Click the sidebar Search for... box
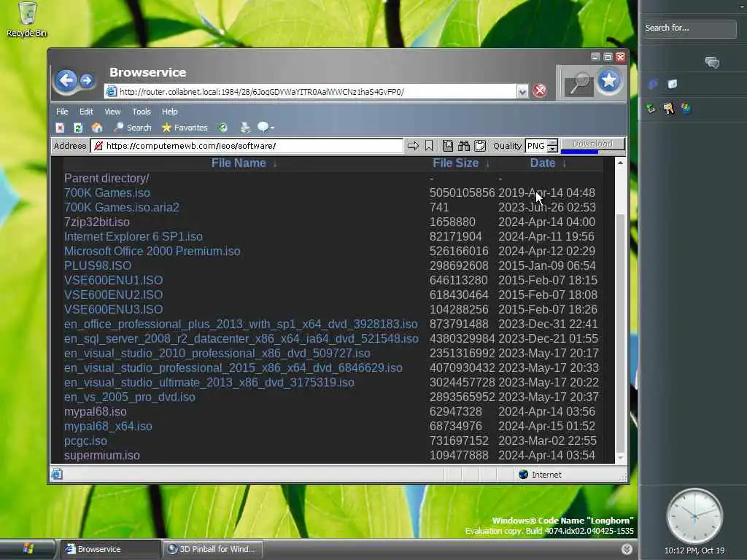The width and height of the screenshot is (747, 560). tap(689, 28)
